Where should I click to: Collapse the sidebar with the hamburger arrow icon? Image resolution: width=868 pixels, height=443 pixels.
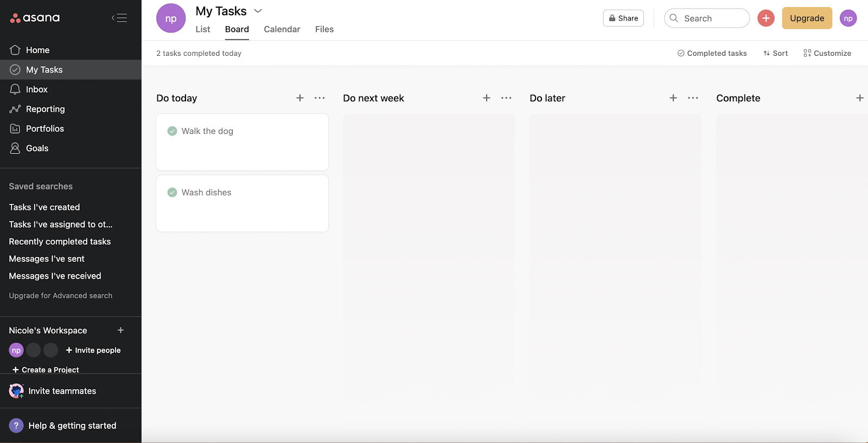pyautogui.click(x=119, y=18)
